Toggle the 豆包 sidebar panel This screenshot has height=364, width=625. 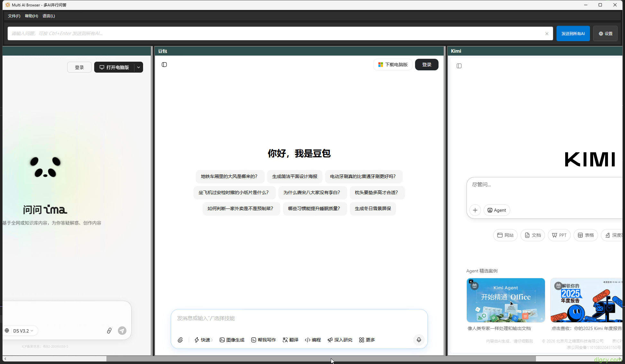click(164, 64)
